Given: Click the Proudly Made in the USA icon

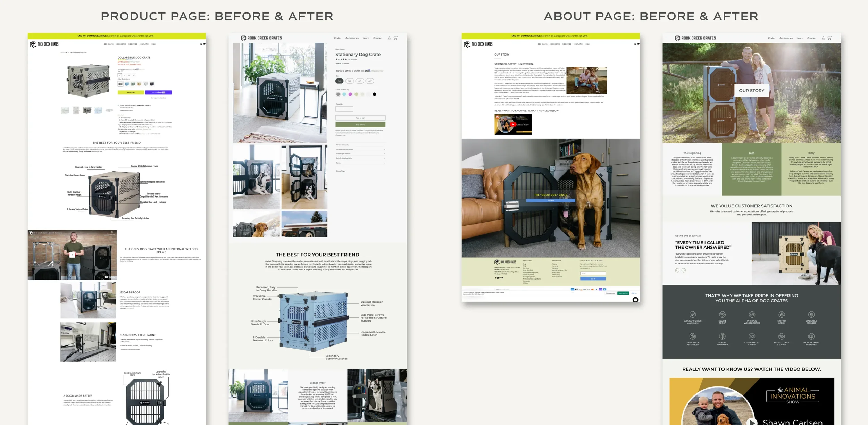Looking at the screenshot, I should pyautogui.click(x=811, y=336).
